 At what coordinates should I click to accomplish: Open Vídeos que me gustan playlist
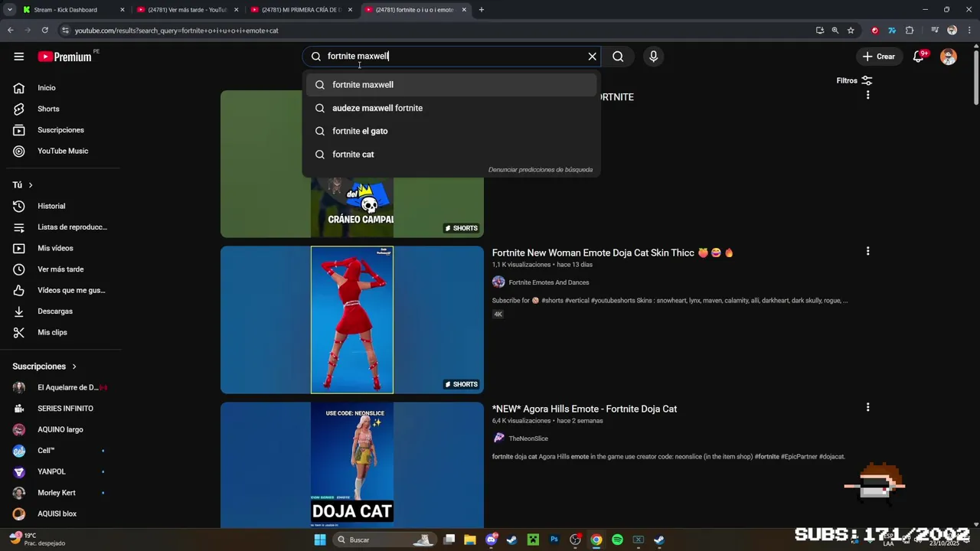[x=61, y=290]
